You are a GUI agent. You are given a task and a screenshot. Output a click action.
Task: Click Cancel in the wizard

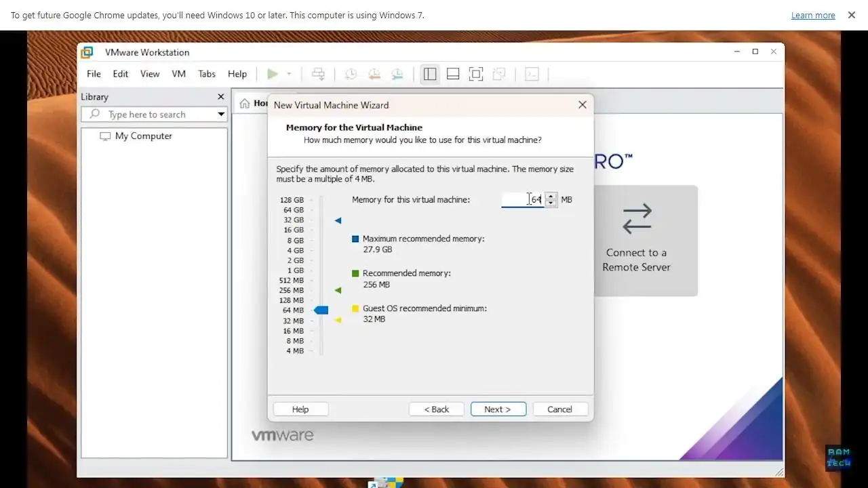click(x=560, y=409)
